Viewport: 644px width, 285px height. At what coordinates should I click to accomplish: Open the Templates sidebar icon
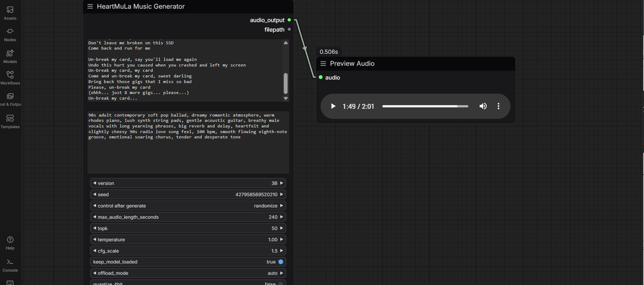tap(10, 121)
